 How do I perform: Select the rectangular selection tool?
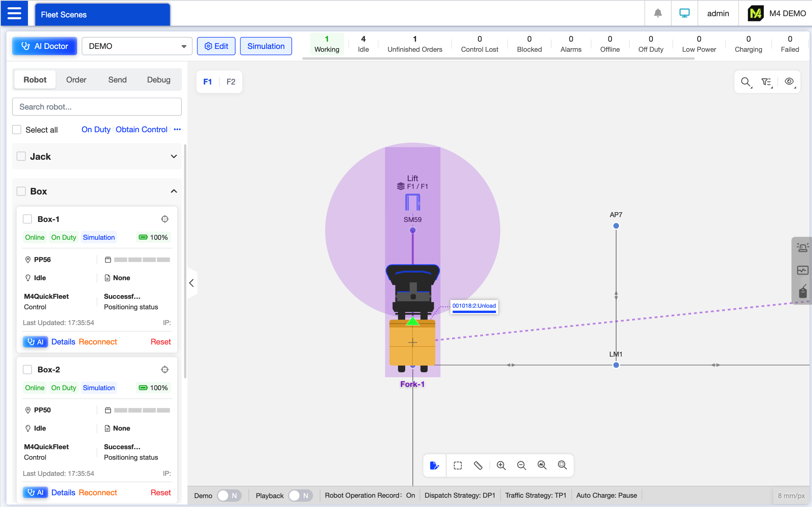tap(458, 465)
